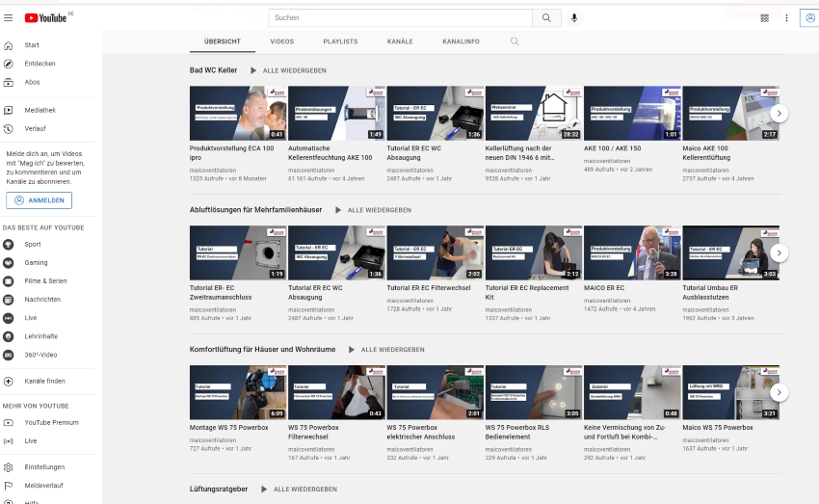
Task: Open Montage WS 75 Powerbox thumbnail
Action: (238, 392)
